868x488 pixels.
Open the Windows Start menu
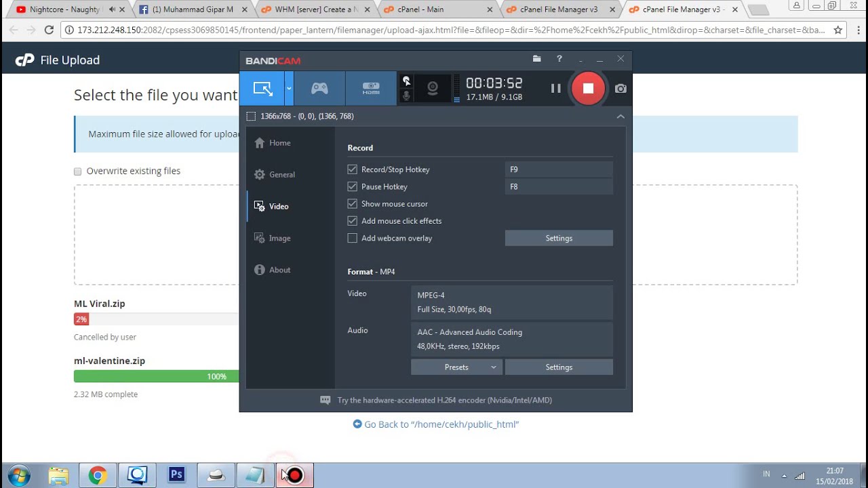coord(18,475)
